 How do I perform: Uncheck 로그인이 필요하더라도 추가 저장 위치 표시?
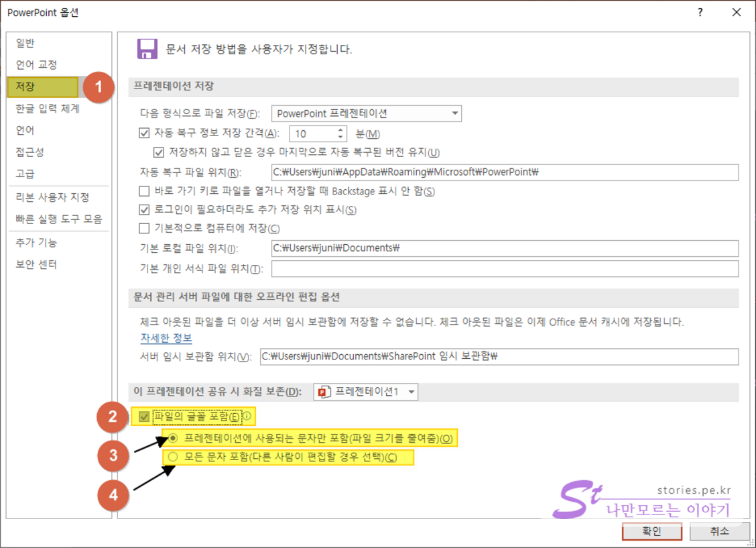coord(143,210)
